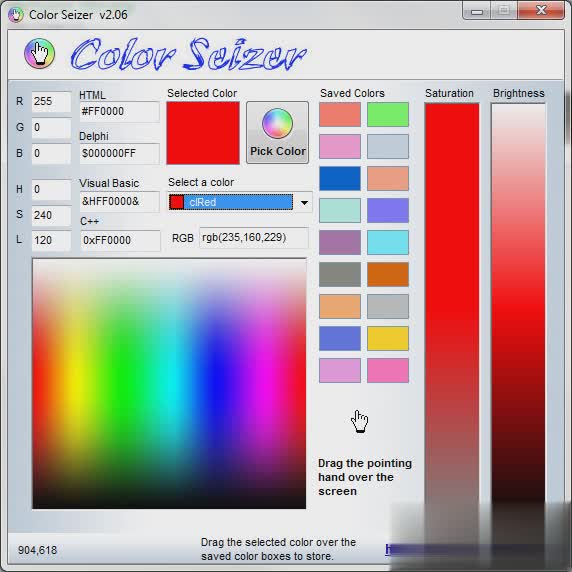The height and width of the screenshot is (572, 572).
Task: Select the orchid pink saved color in last row
Action: pos(340,370)
